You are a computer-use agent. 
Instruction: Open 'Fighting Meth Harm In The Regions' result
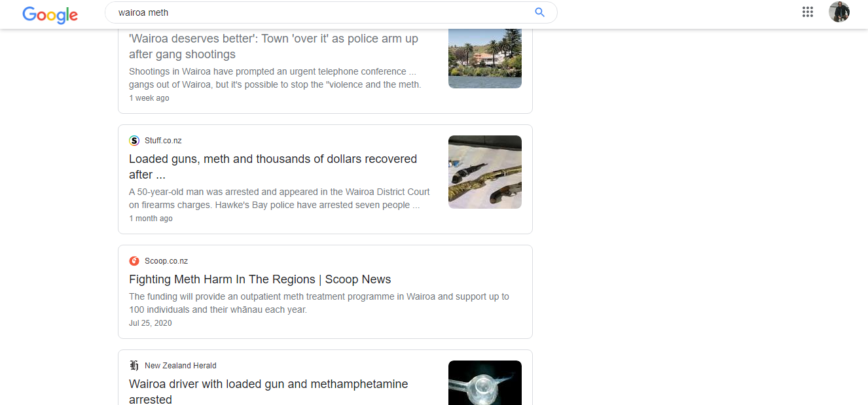point(260,279)
